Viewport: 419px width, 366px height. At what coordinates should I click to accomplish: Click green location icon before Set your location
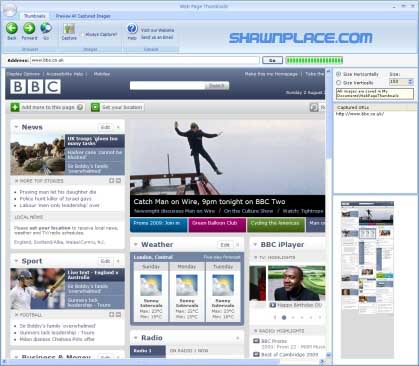pos(95,107)
